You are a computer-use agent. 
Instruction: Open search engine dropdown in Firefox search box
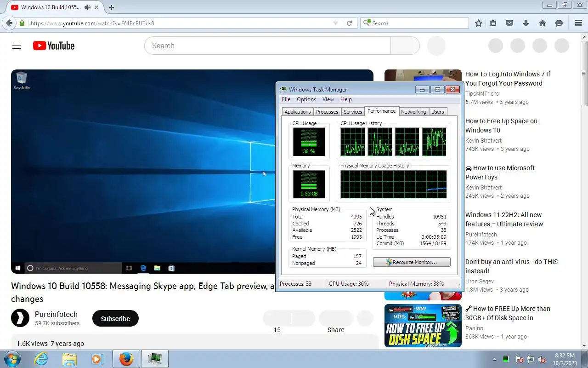coord(367,23)
